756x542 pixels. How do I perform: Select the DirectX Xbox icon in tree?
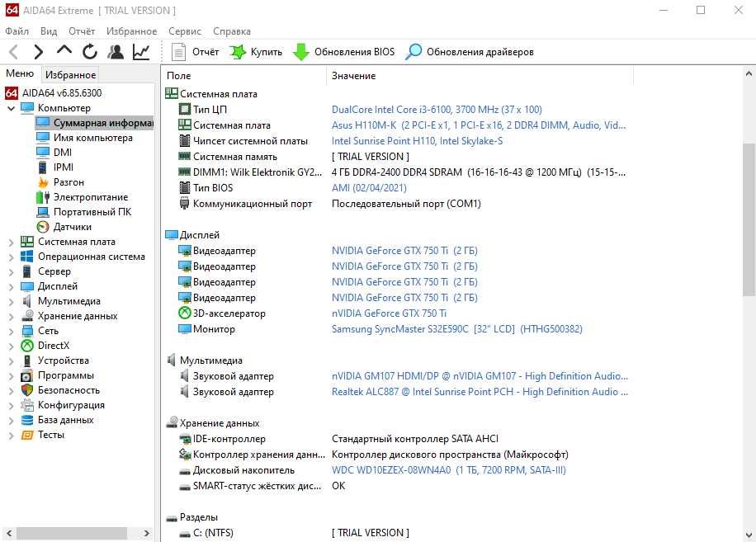coord(27,346)
